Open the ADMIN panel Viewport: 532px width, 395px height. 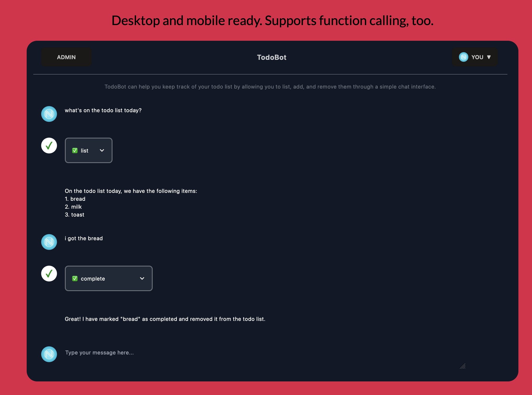pos(66,57)
